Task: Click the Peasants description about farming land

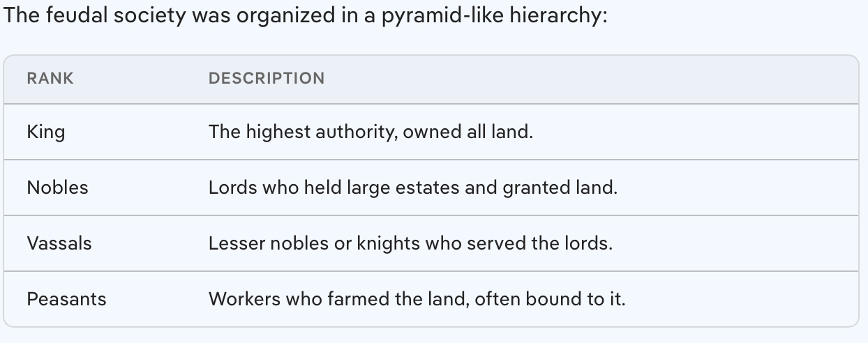Action: point(417,299)
